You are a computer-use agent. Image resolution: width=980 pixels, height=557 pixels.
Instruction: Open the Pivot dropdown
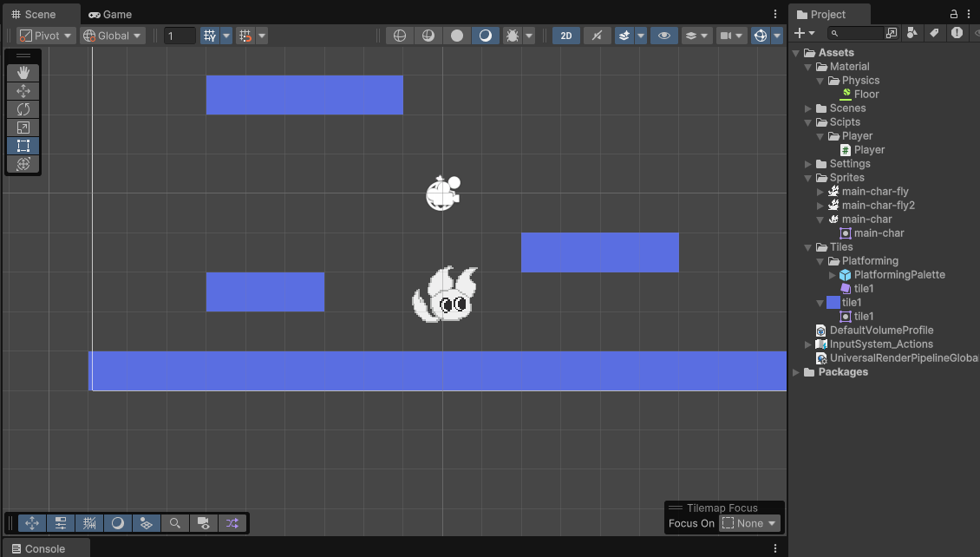[46, 36]
